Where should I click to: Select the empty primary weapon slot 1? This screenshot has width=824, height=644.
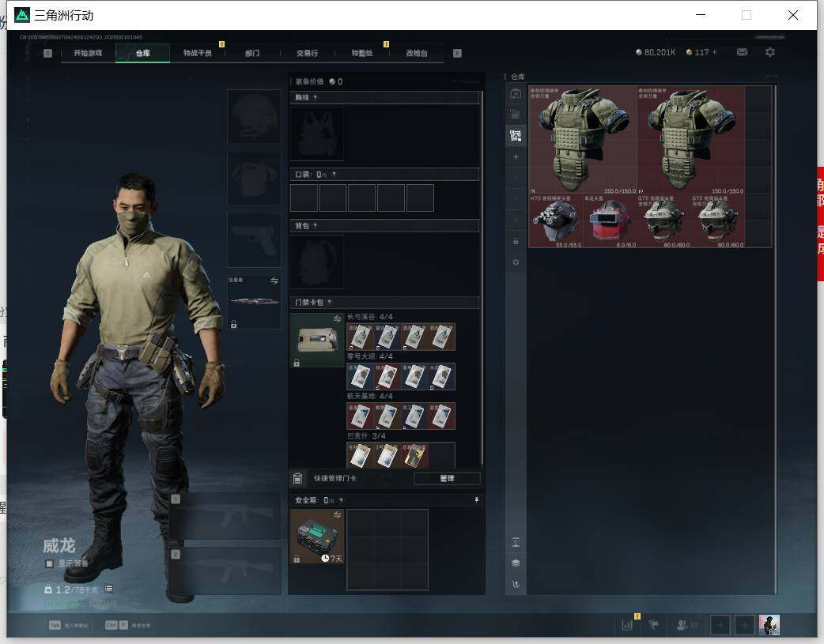(x=225, y=516)
